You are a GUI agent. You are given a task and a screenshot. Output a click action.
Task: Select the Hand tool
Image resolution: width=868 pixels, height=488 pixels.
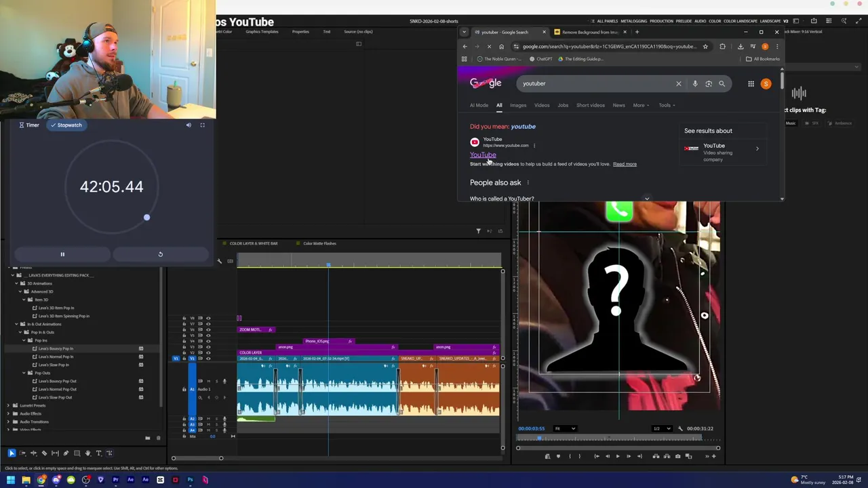click(87, 453)
